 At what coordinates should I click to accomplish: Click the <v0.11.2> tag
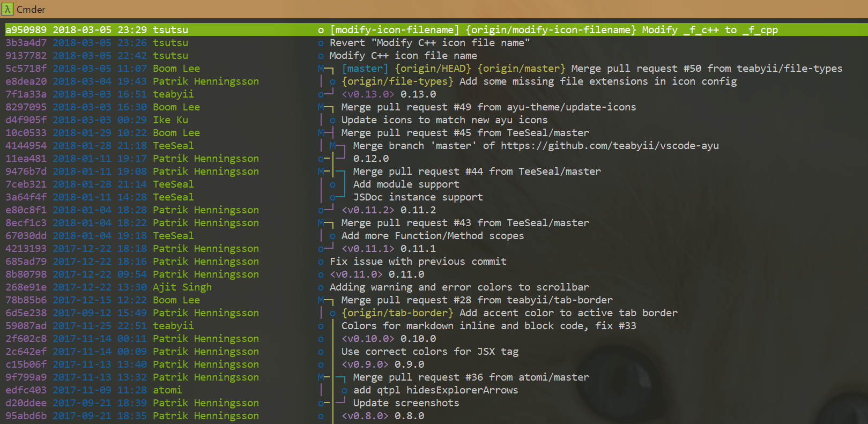click(368, 210)
